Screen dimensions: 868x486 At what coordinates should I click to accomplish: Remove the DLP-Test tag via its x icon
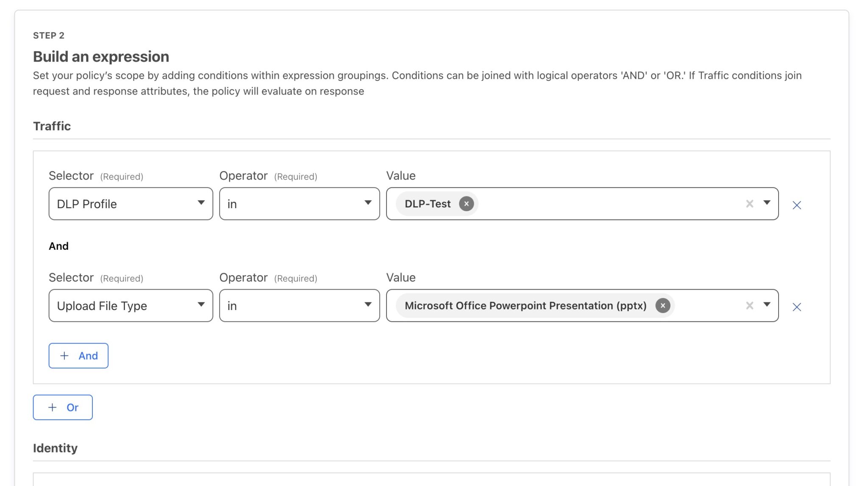[x=466, y=204]
